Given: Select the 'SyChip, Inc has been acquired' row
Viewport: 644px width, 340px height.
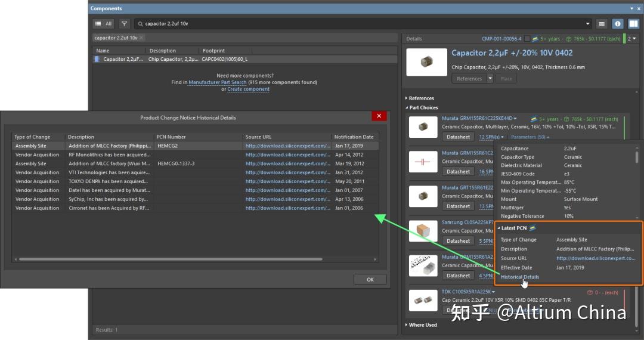Looking at the screenshot, I should click(x=195, y=199).
